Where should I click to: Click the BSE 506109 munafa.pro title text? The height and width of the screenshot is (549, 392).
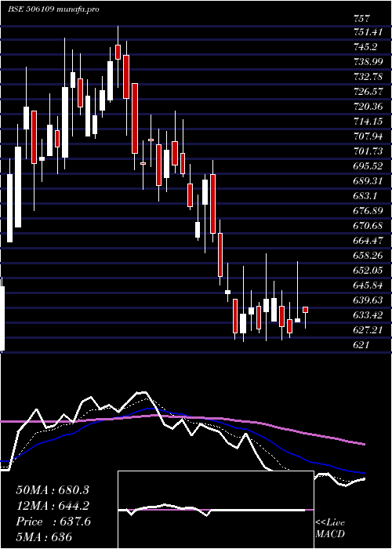pos(53,9)
